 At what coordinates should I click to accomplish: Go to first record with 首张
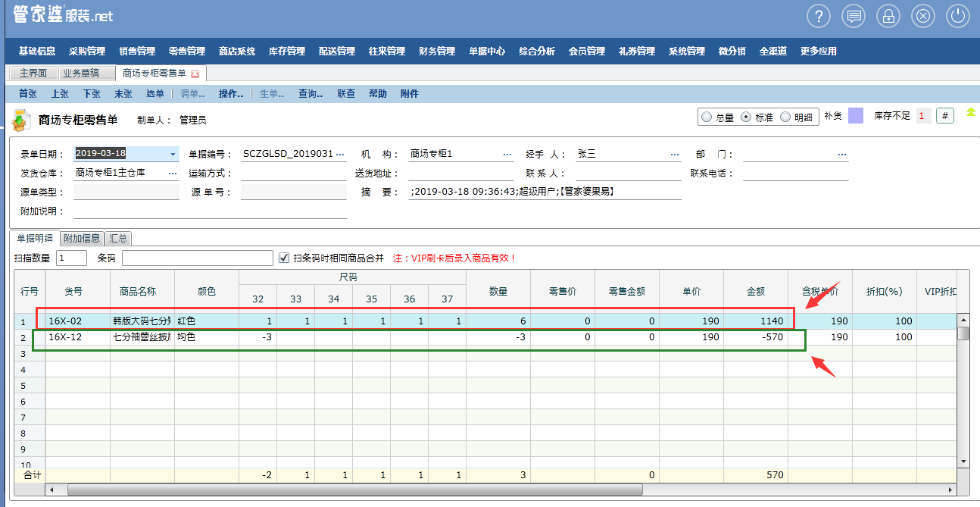click(x=28, y=94)
